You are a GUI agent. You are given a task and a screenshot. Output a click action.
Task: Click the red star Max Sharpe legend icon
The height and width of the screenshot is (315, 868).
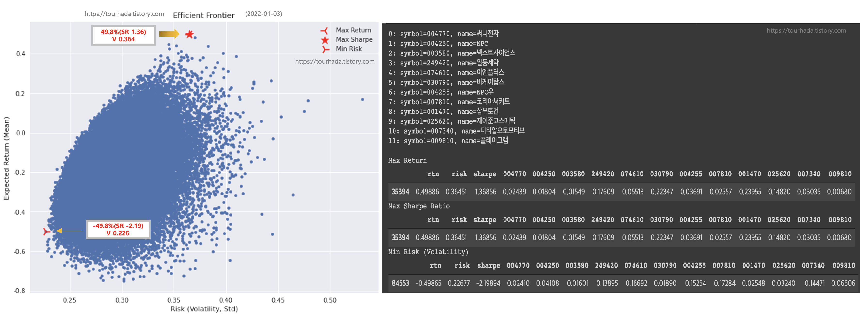[325, 40]
